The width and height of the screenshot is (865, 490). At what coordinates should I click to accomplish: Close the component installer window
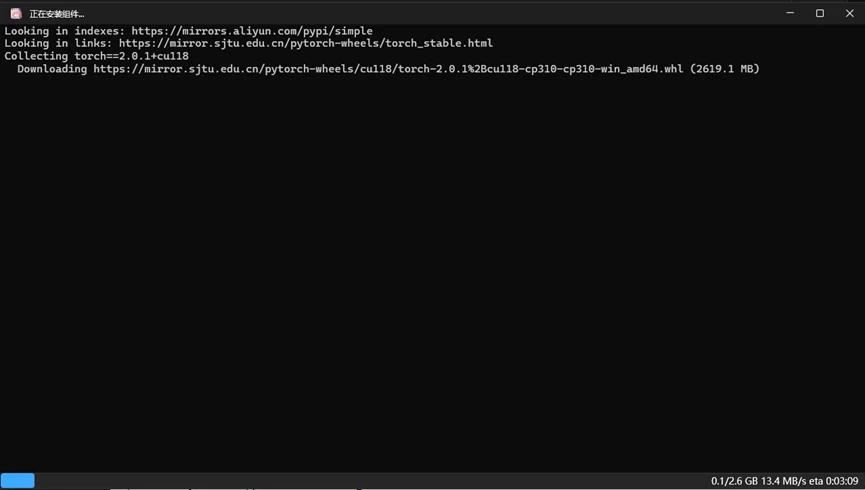point(850,13)
